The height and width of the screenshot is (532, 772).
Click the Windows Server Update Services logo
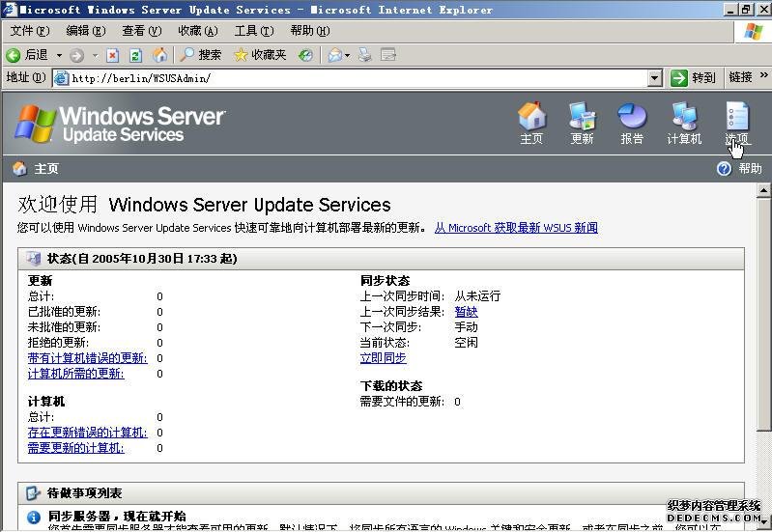point(120,124)
